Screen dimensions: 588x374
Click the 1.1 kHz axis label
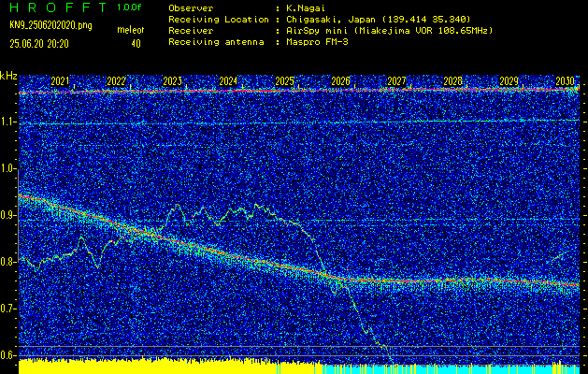coord(9,122)
